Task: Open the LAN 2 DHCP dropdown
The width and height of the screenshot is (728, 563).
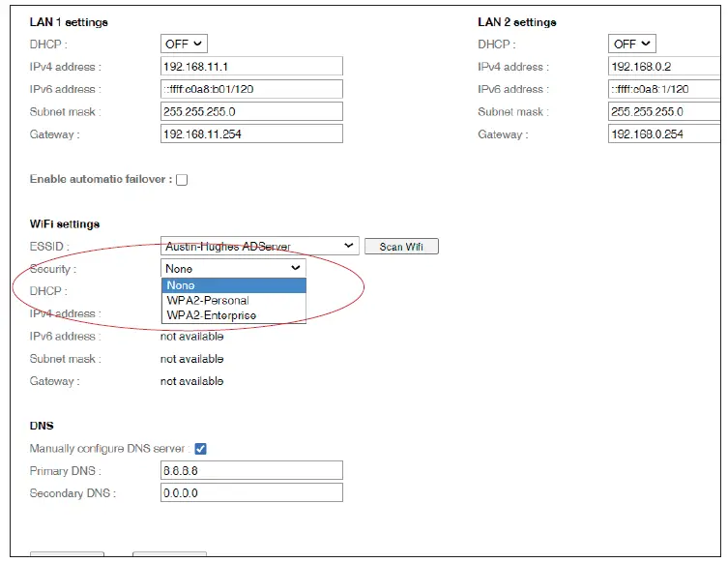Action: 632,44
